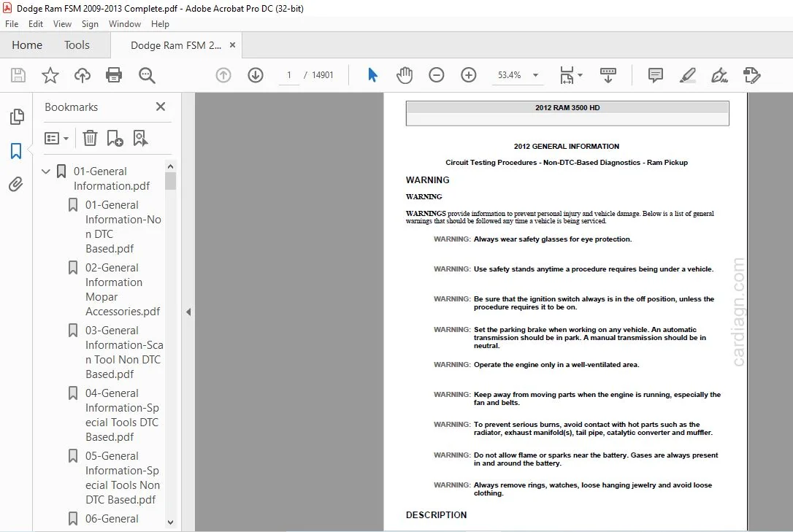The width and height of the screenshot is (793, 532).
Task: Click the bookmarks scrollbar thumb
Action: tap(170, 181)
